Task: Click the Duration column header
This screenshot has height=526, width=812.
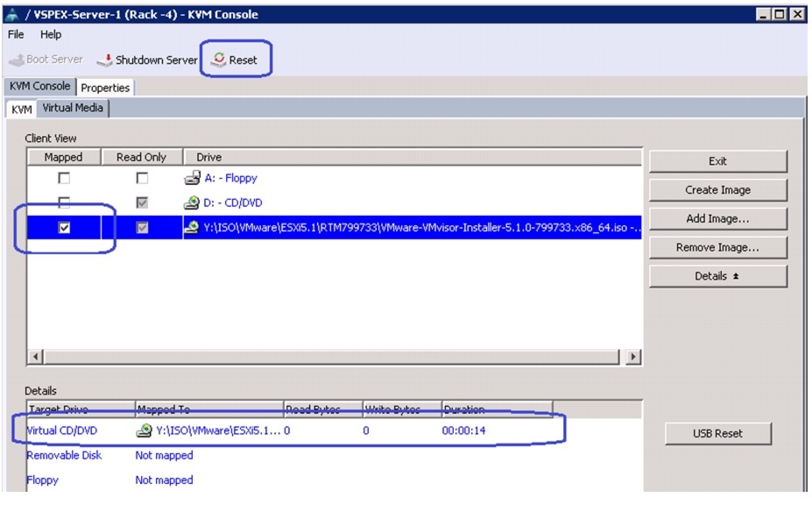Action: [498, 409]
